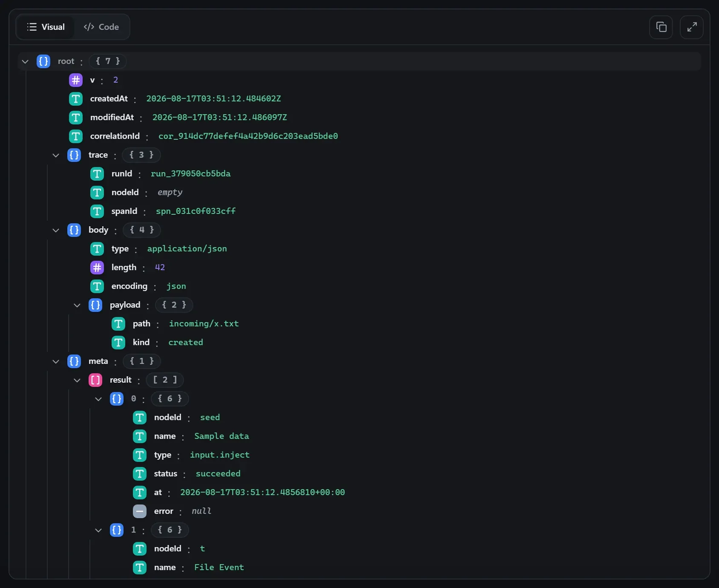719x588 pixels.
Task: Click the type value input.inject
Action: tap(220, 455)
